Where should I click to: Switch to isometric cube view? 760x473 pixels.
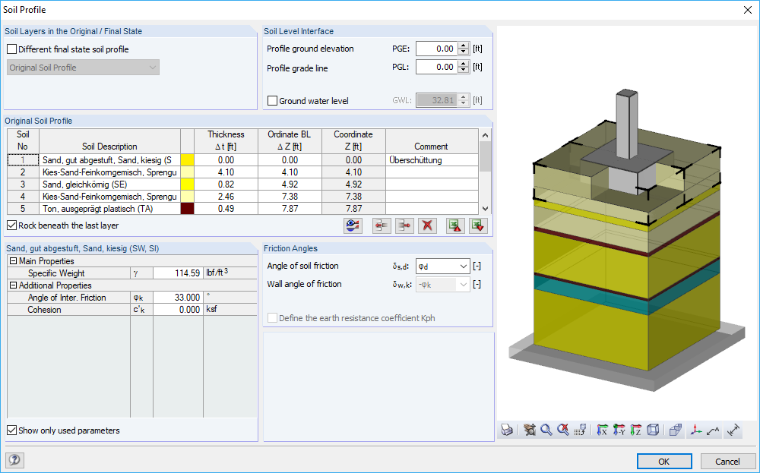(x=653, y=430)
